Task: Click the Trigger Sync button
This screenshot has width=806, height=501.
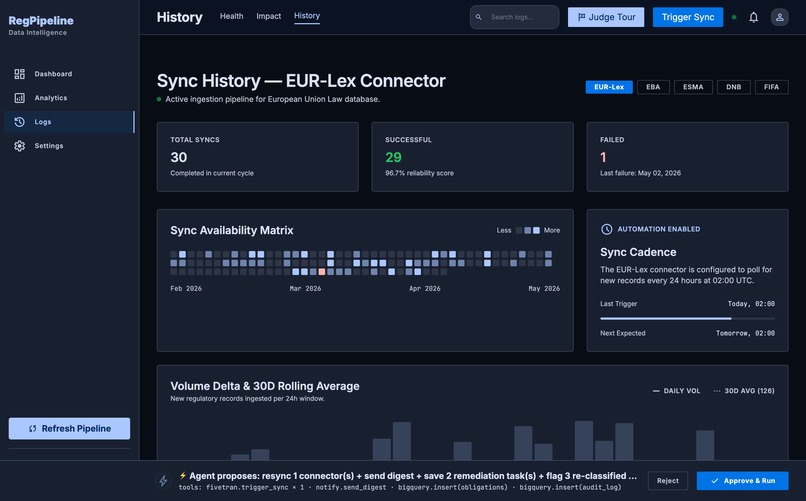Action: tap(688, 17)
